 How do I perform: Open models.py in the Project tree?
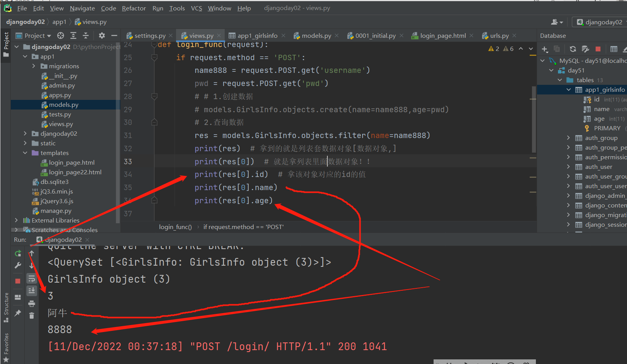(x=64, y=105)
